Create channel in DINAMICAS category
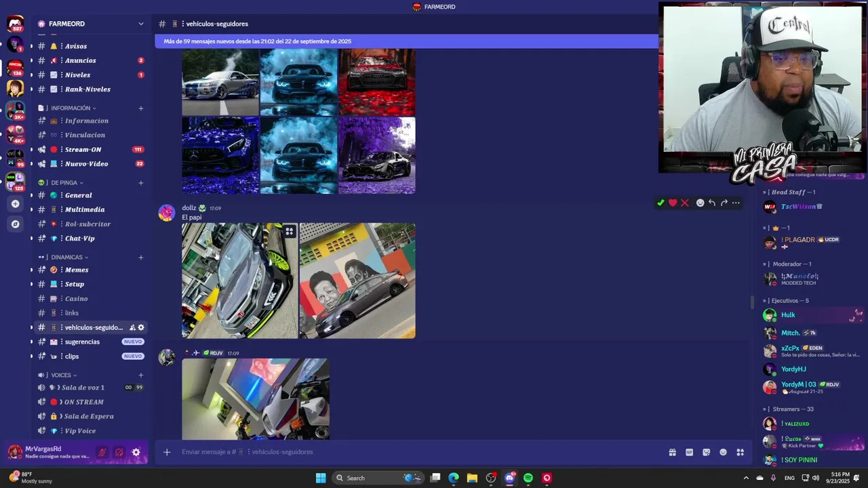Viewport: 868px width, 488px height. (141, 257)
